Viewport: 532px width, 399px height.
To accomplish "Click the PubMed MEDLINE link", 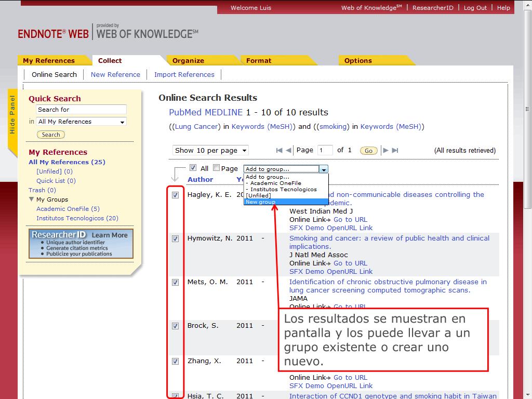I will [x=206, y=112].
